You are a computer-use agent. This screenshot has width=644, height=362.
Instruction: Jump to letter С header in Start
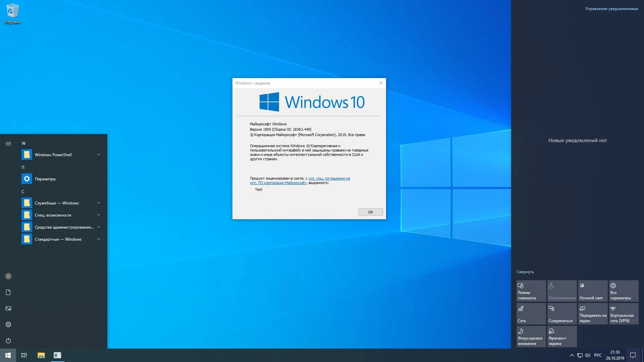pyautogui.click(x=23, y=192)
